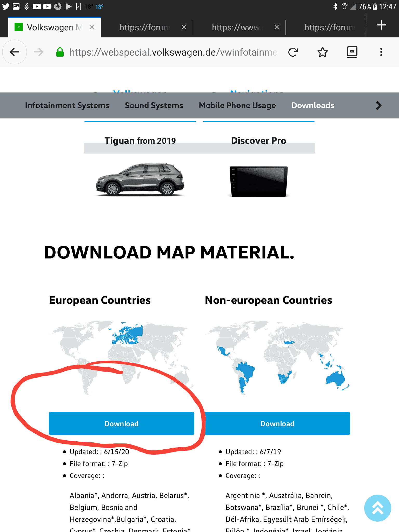Tap the browser back arrow

coord(15,52)
